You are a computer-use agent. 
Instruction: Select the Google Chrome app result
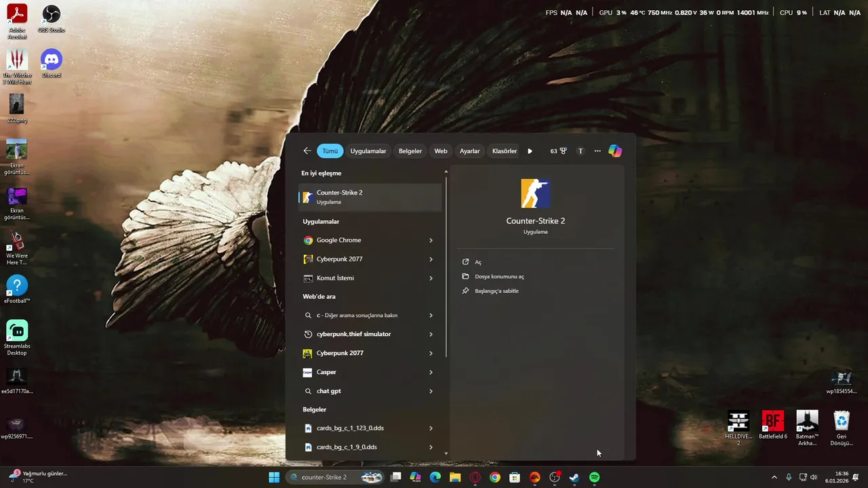pyautogui.click(x=361, y=240)
